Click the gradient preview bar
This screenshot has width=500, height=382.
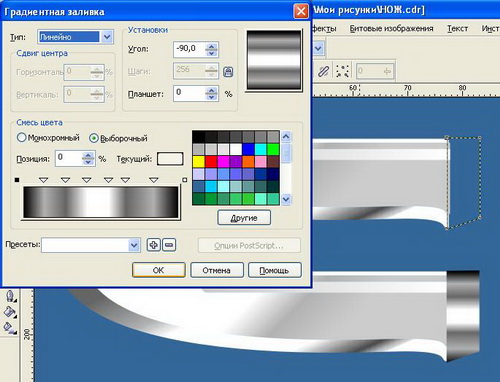click(101, 202)
